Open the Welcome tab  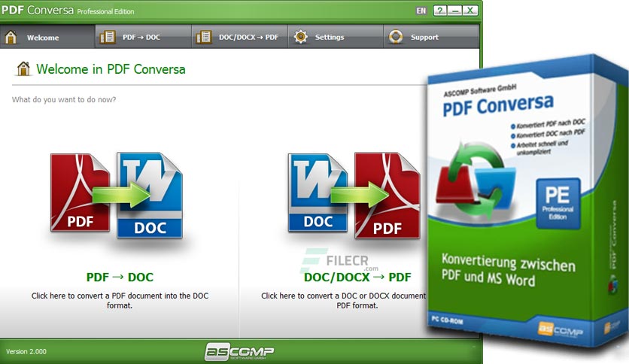(x=47, y=37)
